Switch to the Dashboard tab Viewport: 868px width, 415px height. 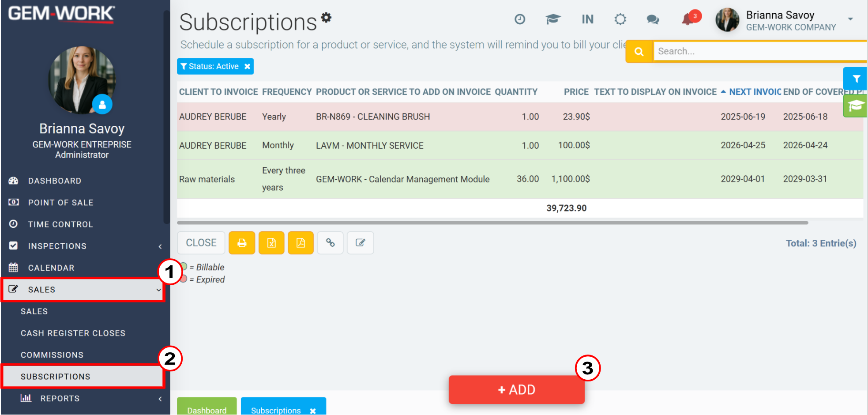tap(207, 410)
